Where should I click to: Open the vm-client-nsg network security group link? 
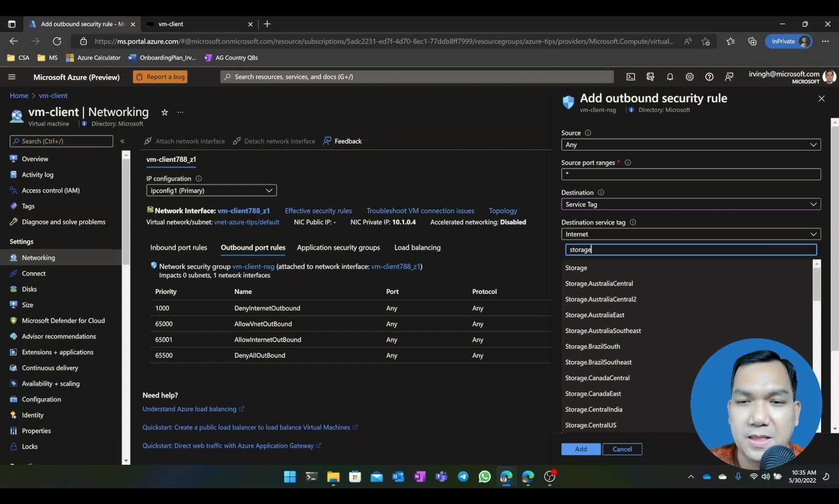tap(253, 267)
